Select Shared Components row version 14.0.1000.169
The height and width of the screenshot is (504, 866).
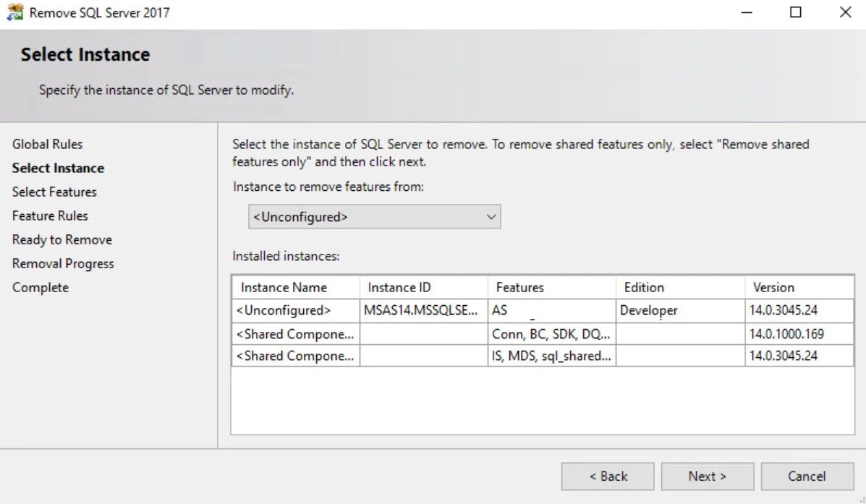point(543,334)
